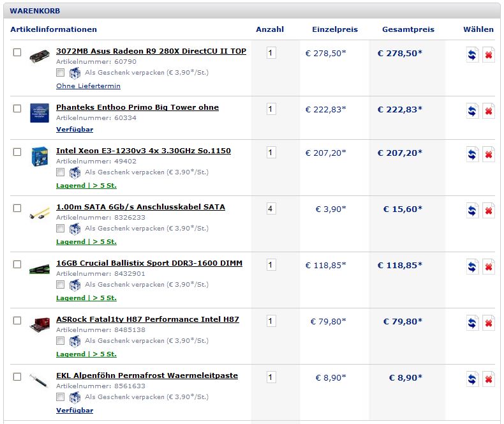Open the Intel Xeon E3-1230v3 product page
This screenshot has width=504, height=424.
143,151
